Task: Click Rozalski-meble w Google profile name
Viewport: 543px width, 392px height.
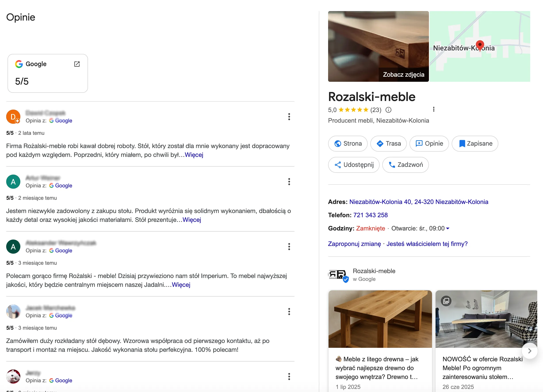Action: pos(374,271)
